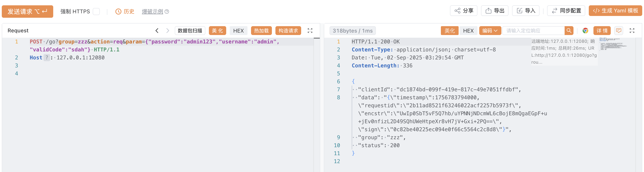Click the 发送请求 send request button
Image resolution: width=644 pixels, height=172 pixels.
[27, 12]
